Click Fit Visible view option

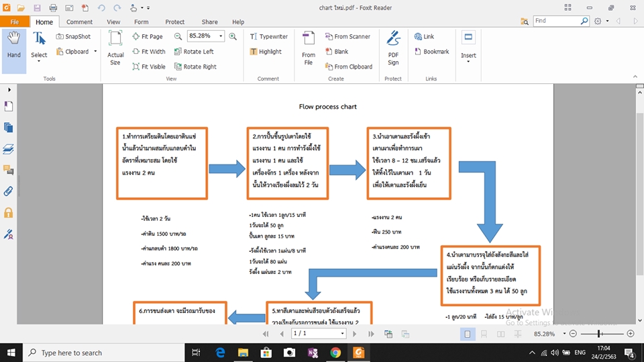click(x=149, y=66)
